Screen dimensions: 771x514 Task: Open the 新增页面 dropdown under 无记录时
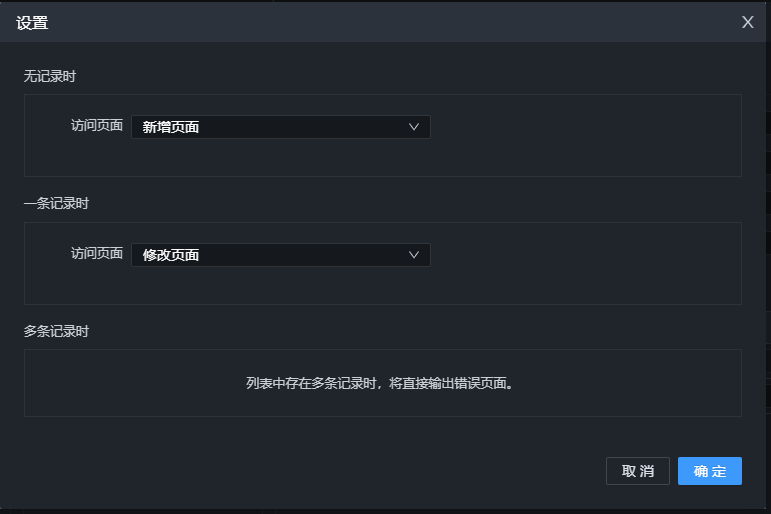tap(280, 127)
